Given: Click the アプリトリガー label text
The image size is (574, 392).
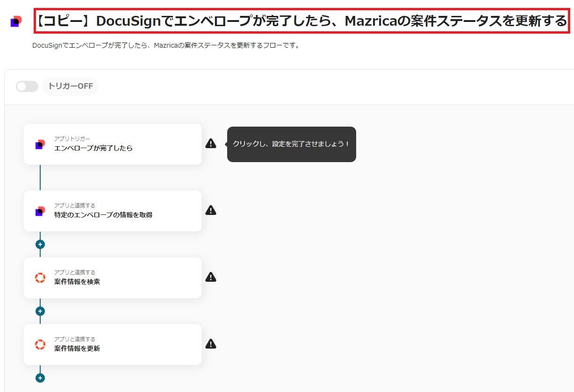Looking at the screenshot, I should 72,139.
